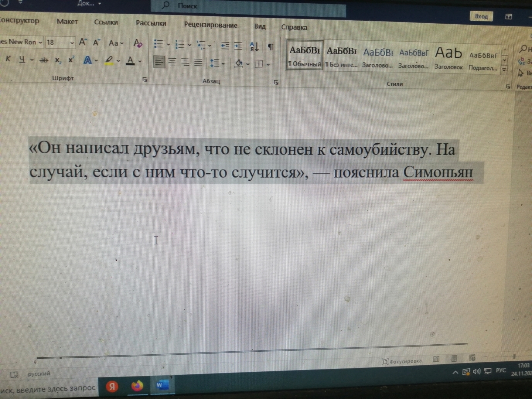Click the sort А-Я icon
Image resolution: width=532 pixels, height=399 pixels.
click(254, 47)
